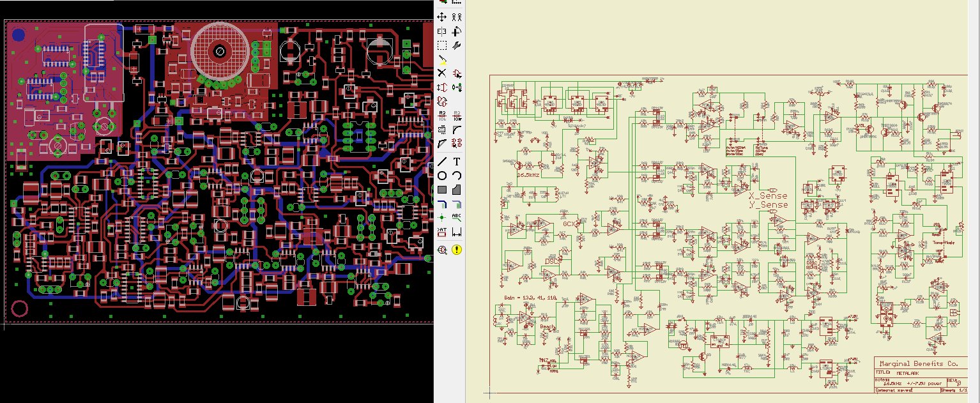This screenshot has height=403, width=980.
Task: Select the dashed-rectangle Group tool
Action: tap(442, 46)
